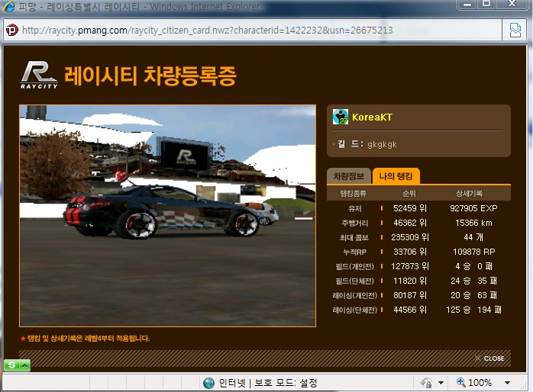Expand the green widget caret arrow
Viewport: 533px width, 392px height.
tap(25, 365)
